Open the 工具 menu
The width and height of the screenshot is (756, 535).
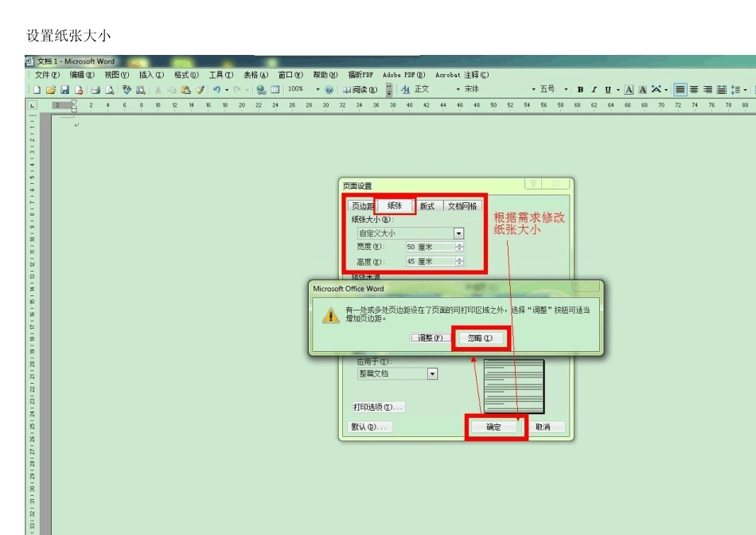point(220,75)
